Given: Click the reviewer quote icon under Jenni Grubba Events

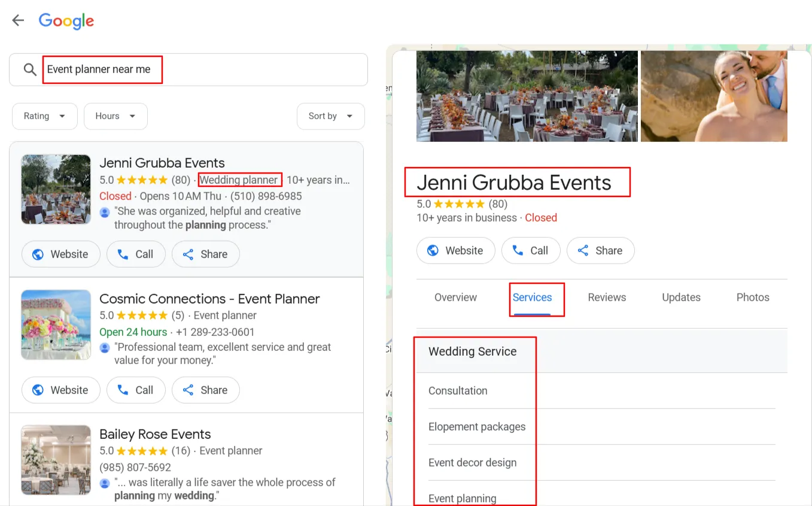Looking at the screenshot, I should (105, 211).
